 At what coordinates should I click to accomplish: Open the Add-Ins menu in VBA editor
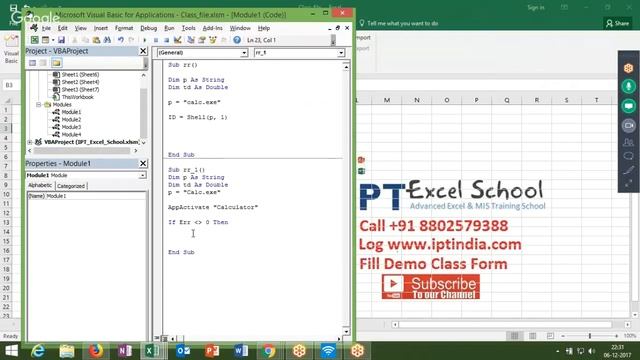tap(213, 28)
